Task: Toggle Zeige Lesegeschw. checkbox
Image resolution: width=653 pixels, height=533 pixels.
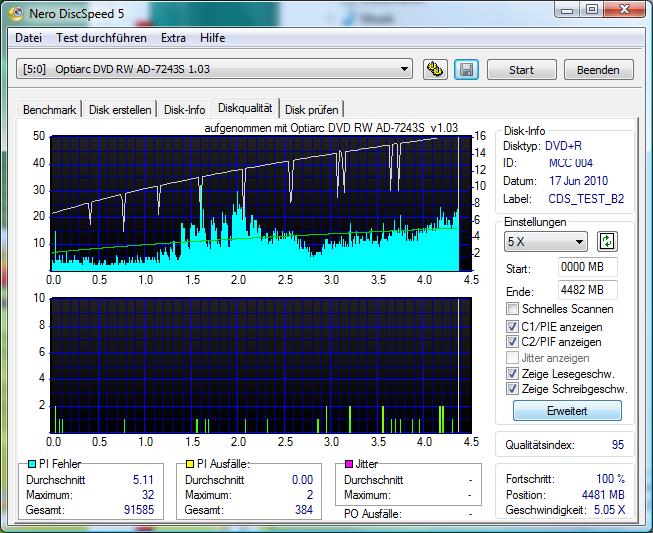Action: click(x=512, y=374)
